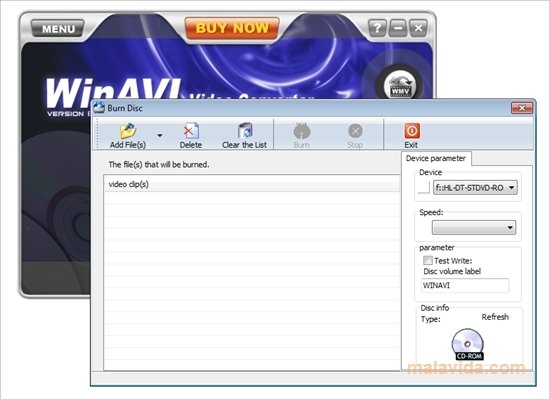Click the Delete icon in toolbar

coord(191,131)
